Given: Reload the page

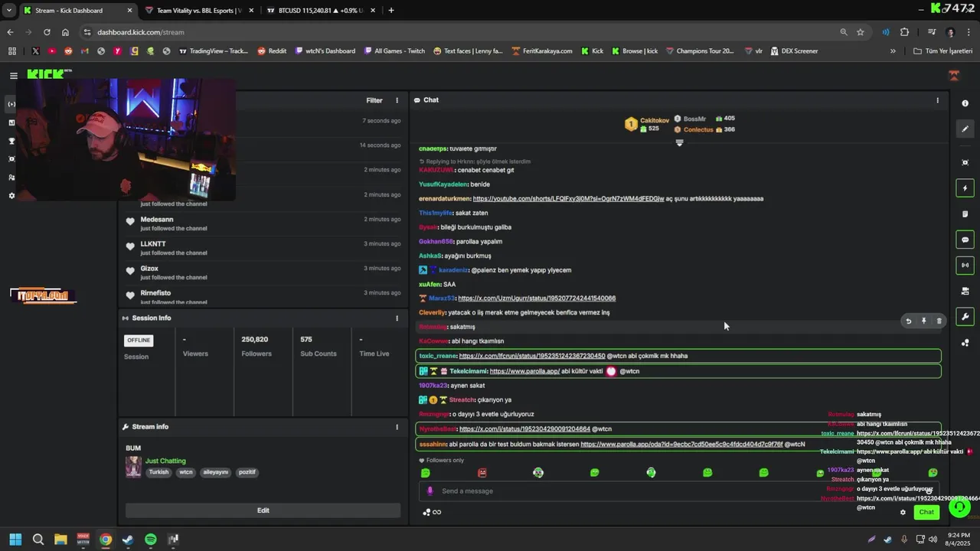Looking at the screenshot, I should click(x=47, y=32).
